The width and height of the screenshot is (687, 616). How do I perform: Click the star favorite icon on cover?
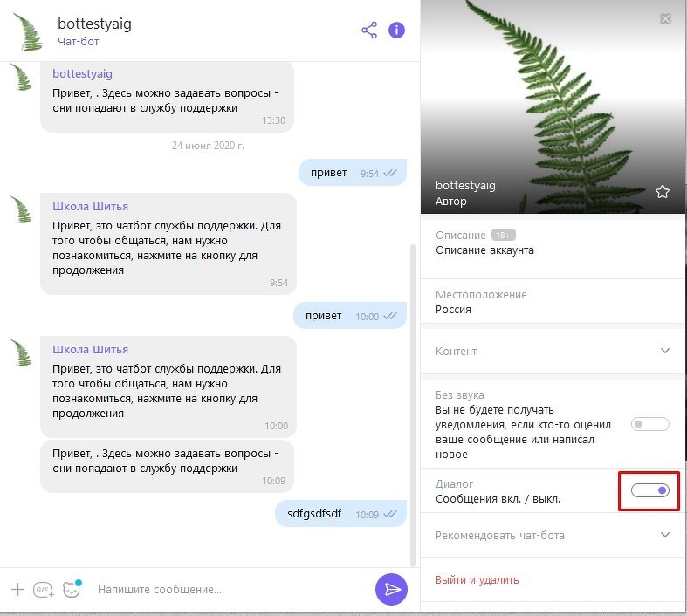click(x=662, y=191)
